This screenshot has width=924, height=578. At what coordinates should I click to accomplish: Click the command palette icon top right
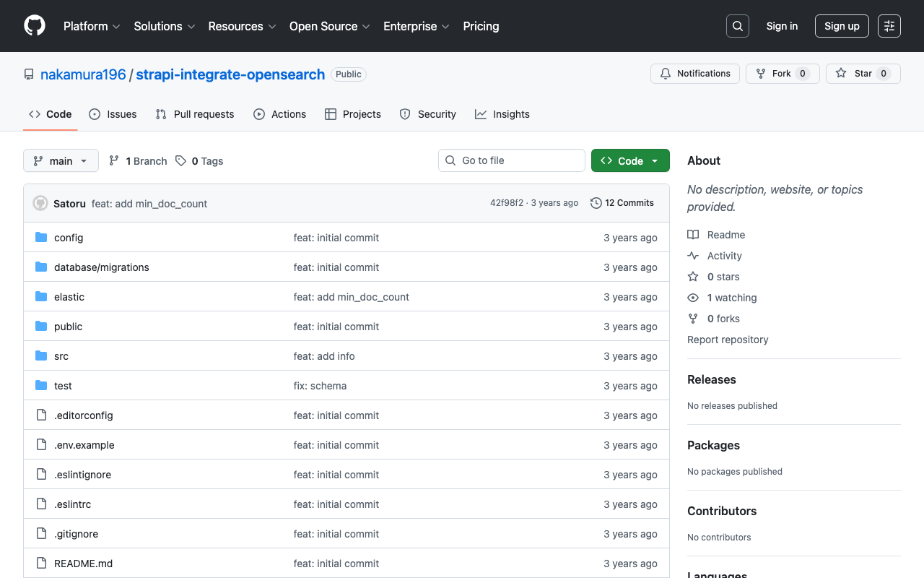(889, 25)
